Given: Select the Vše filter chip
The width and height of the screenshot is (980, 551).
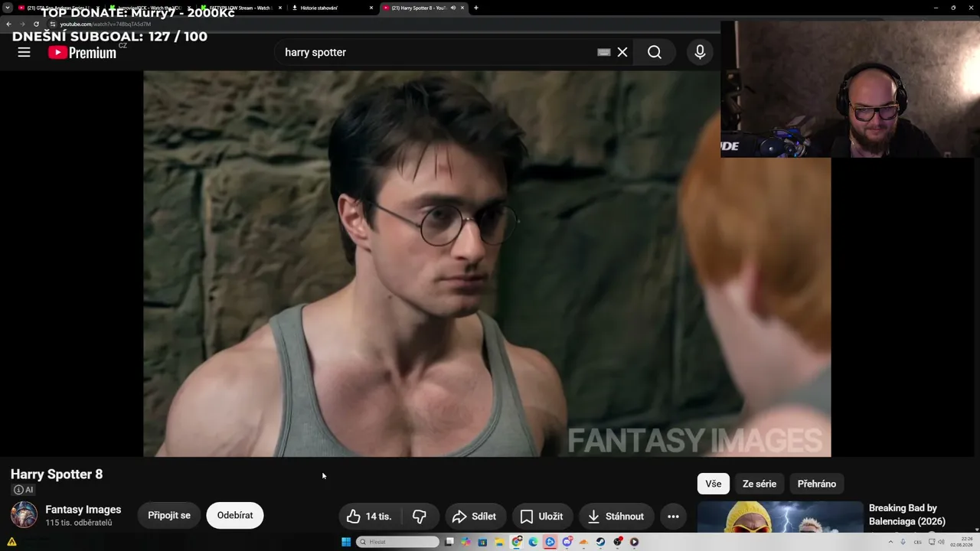Looking at the screenshot, I should pos(714,484).
